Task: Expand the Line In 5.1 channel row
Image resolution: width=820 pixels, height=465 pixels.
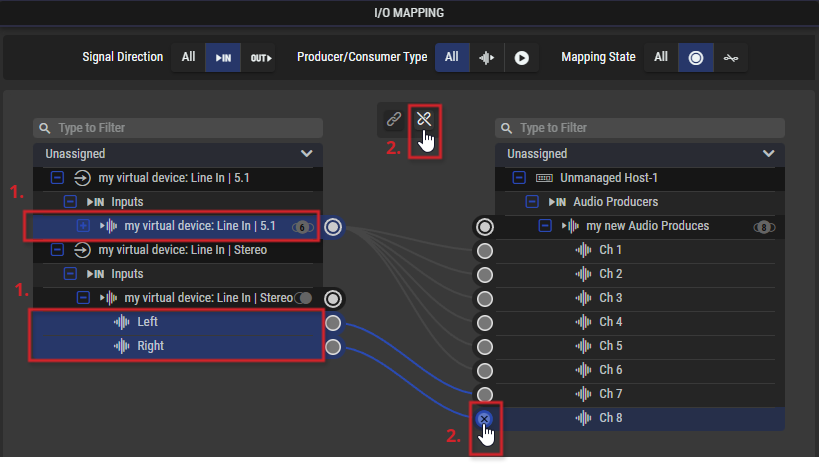Action: point(83,226)
